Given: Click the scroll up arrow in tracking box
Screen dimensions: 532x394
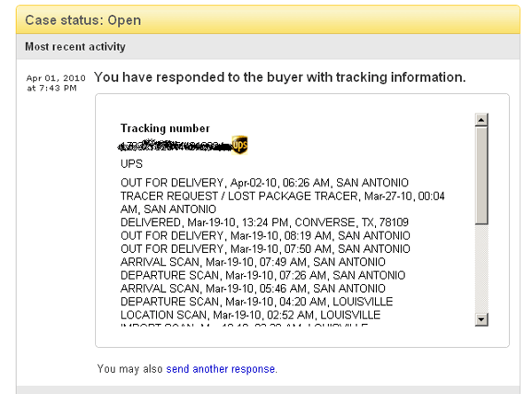Looking at the screenshot, I should tap(481, 118).
